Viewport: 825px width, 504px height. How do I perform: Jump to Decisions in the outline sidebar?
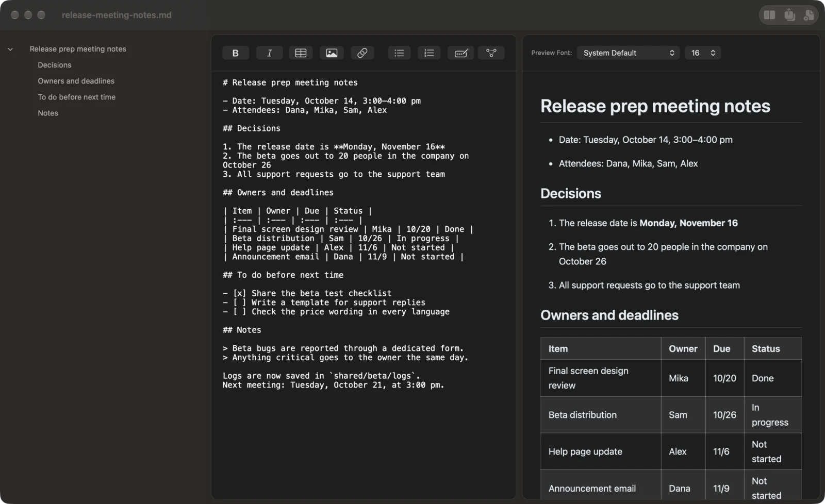[55, 65]
